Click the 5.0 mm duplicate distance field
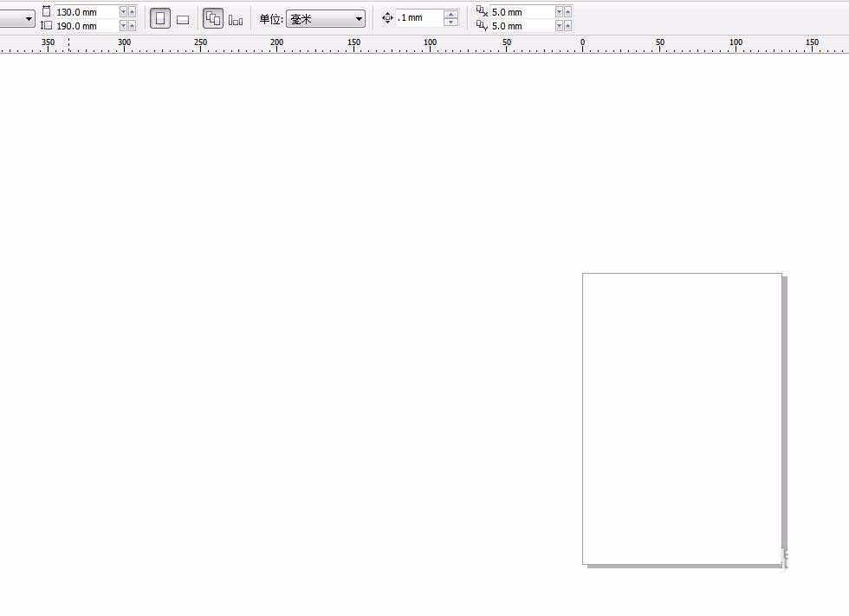 click(x=520, y=11)
